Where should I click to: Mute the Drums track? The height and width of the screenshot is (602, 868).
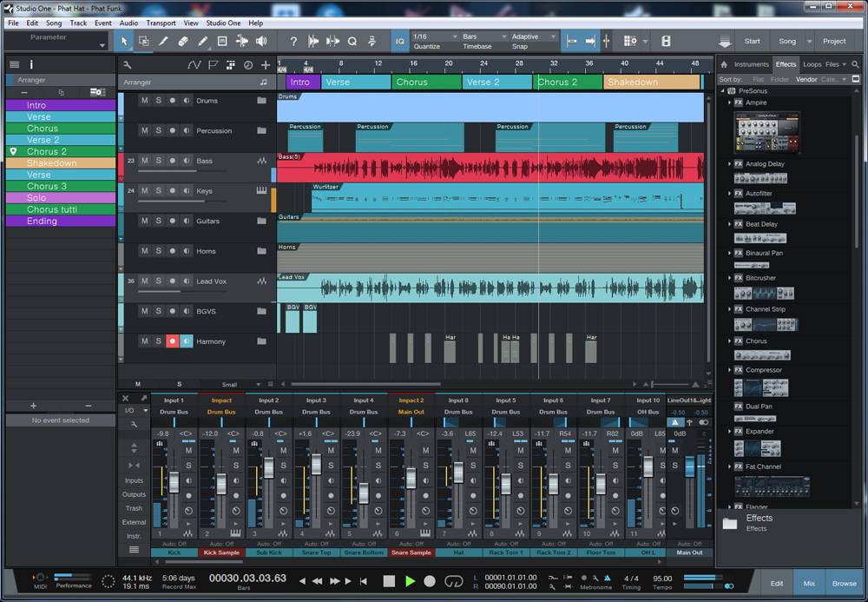click(145, 101)
